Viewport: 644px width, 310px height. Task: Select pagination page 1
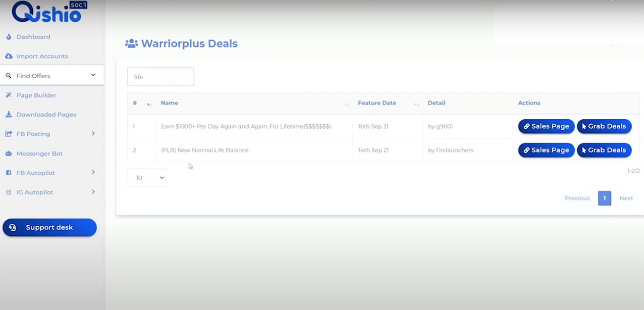604,198
